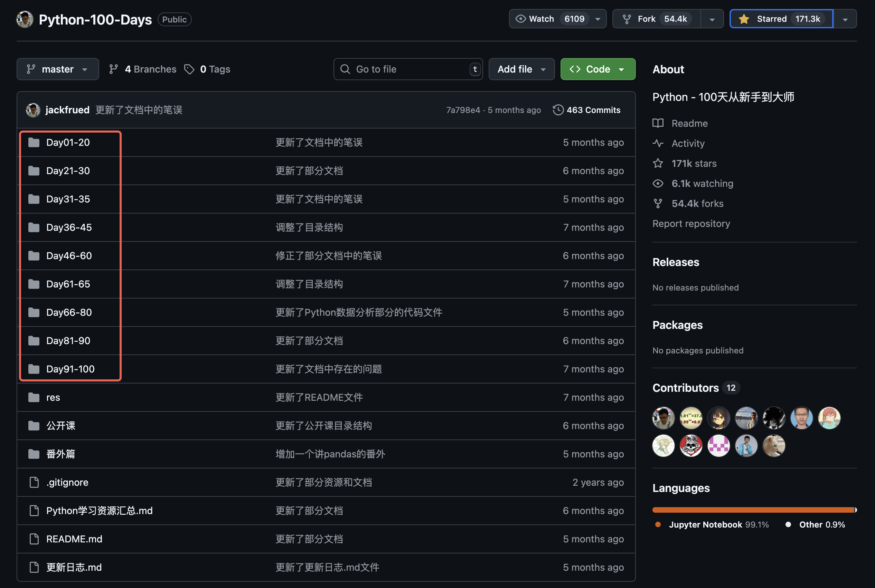Image resolution: width=875 pixels, height=588 pixels.
Task: Open commit history via the clock icon
Action: click(558, 110)
